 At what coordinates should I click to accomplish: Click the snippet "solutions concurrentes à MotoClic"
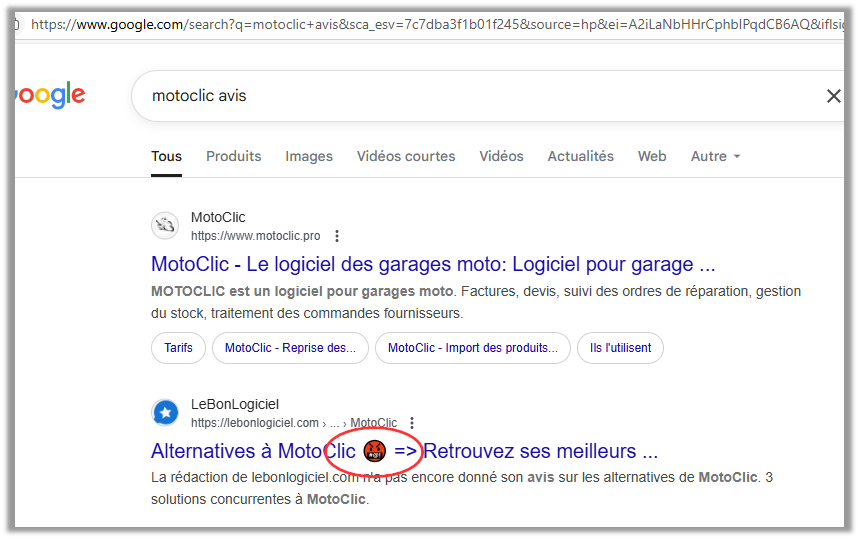[x=258, y=500]
